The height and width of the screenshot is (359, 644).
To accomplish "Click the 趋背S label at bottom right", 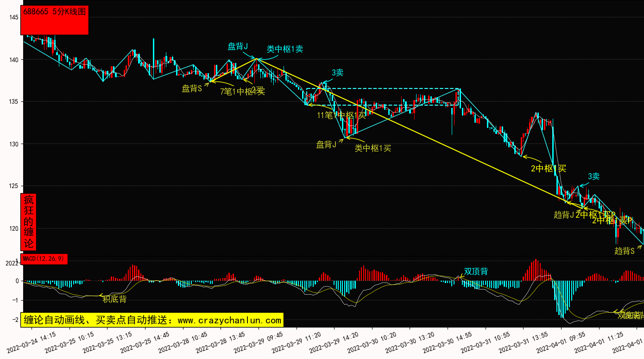I will (624, 251).
